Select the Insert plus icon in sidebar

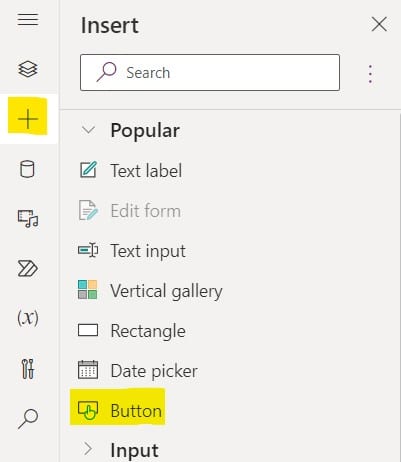28,119
